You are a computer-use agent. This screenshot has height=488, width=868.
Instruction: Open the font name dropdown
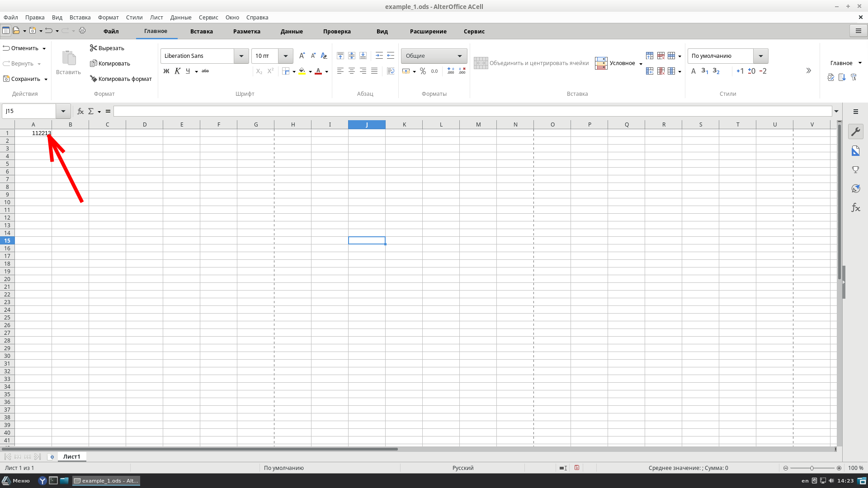241,56
